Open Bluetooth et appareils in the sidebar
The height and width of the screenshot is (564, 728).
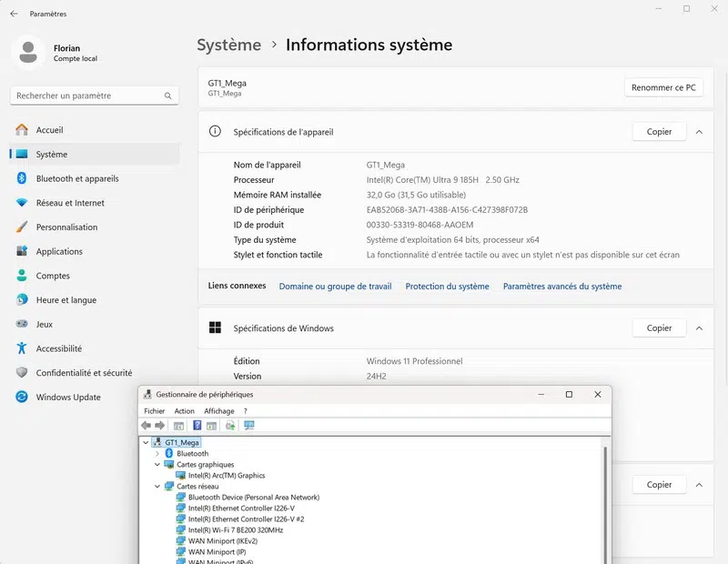77,178
